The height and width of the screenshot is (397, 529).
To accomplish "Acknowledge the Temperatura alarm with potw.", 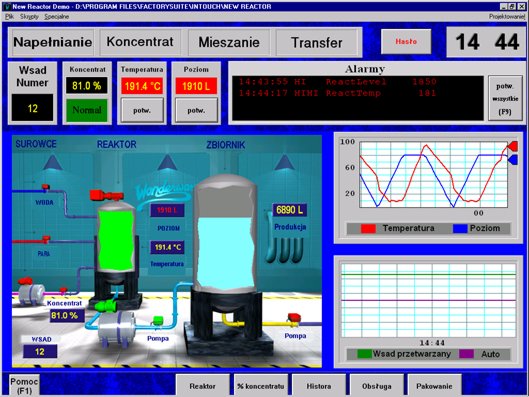I will point(142,110).
